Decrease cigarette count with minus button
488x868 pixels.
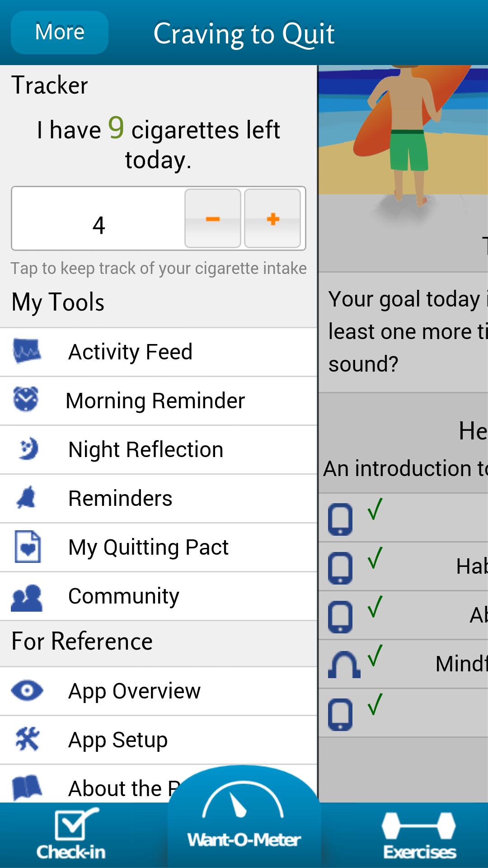[x=213, y=219]
